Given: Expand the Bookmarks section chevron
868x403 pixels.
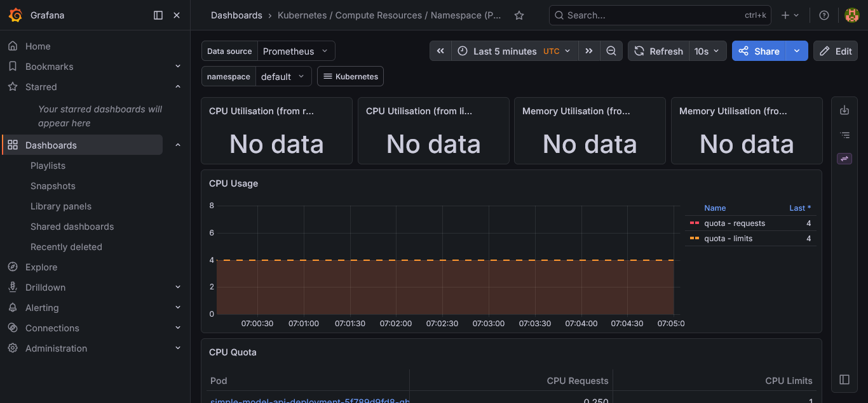Looking at the screenshot, I should pos(178,67).
